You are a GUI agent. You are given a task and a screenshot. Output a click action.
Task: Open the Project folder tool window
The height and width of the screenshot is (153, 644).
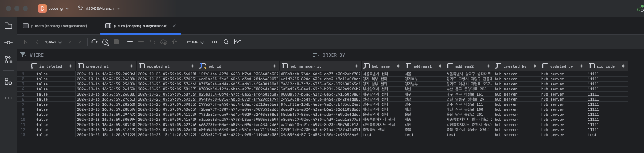8,26
